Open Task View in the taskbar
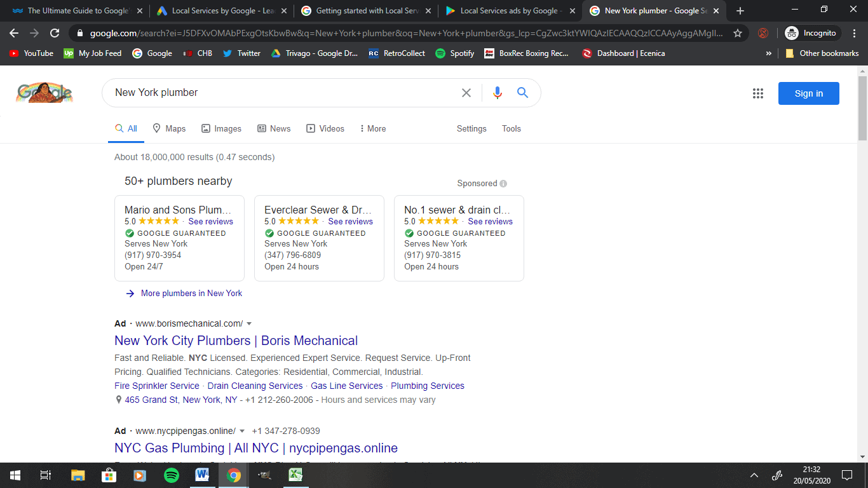Image resolution: width=868 pixels, height=488 pixels. pos(46,475)
